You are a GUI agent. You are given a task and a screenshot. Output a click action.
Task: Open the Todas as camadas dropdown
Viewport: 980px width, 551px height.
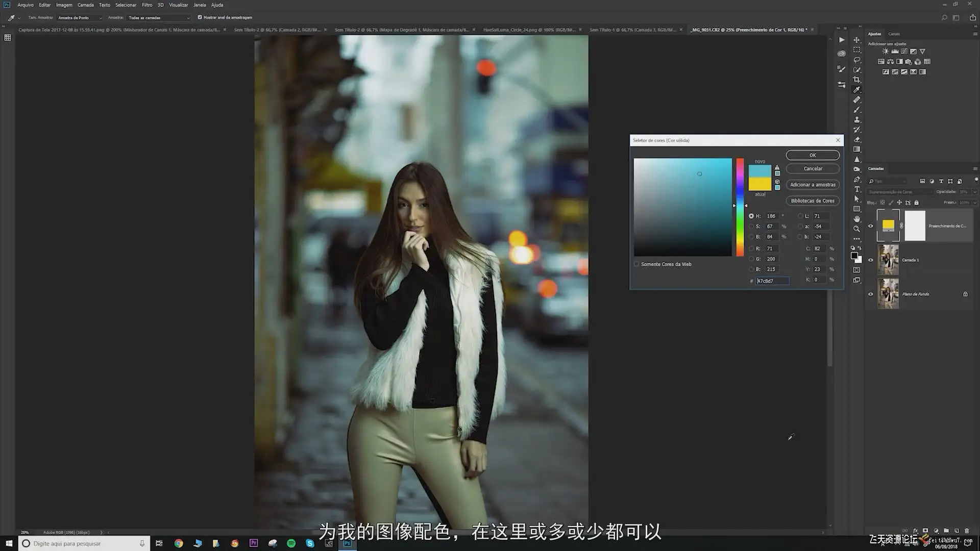tap(159, 18)
